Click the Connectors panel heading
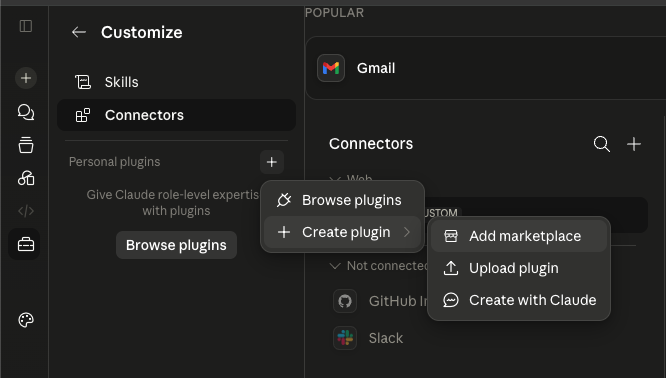The image size is (666, 378). (x=371, y=144)
